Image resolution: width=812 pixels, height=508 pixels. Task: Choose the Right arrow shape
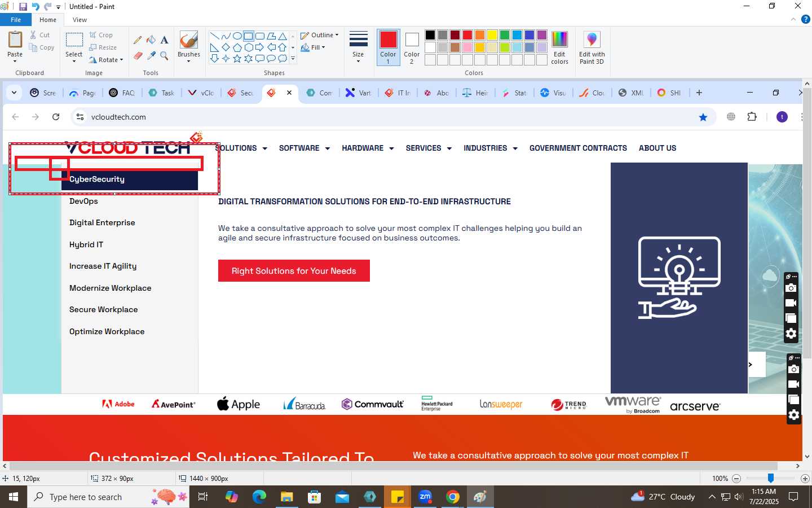[259, 47]
